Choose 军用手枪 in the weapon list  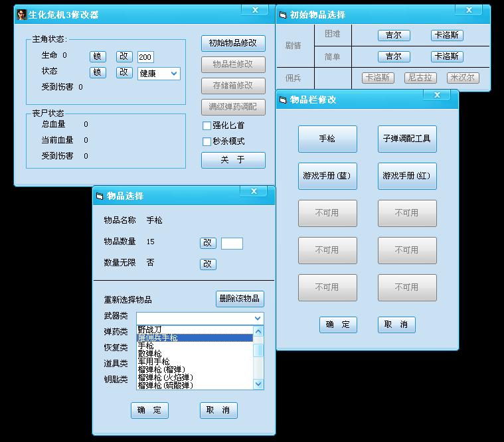click(x=153, y=362)
